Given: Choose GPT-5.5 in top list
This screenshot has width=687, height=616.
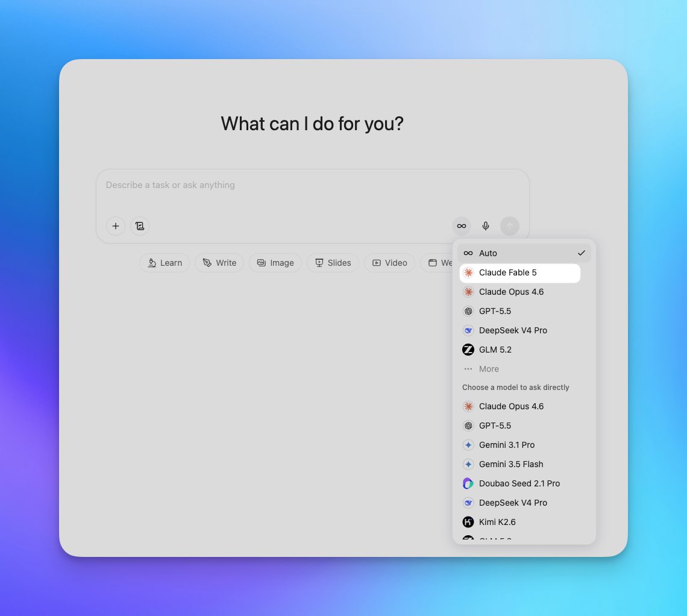Looking at the screenshot, I should pos(524,311).
